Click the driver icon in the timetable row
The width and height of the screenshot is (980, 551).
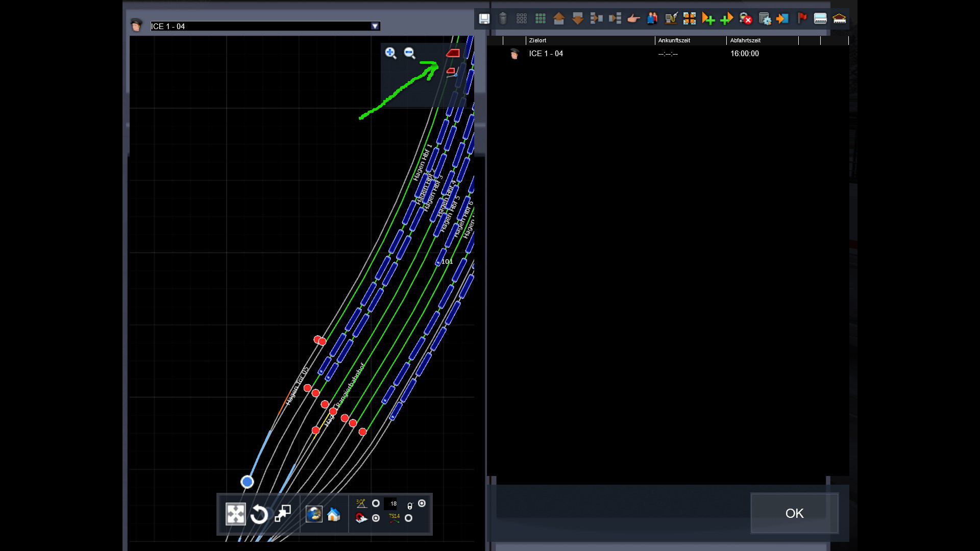(x=514, y=54)
